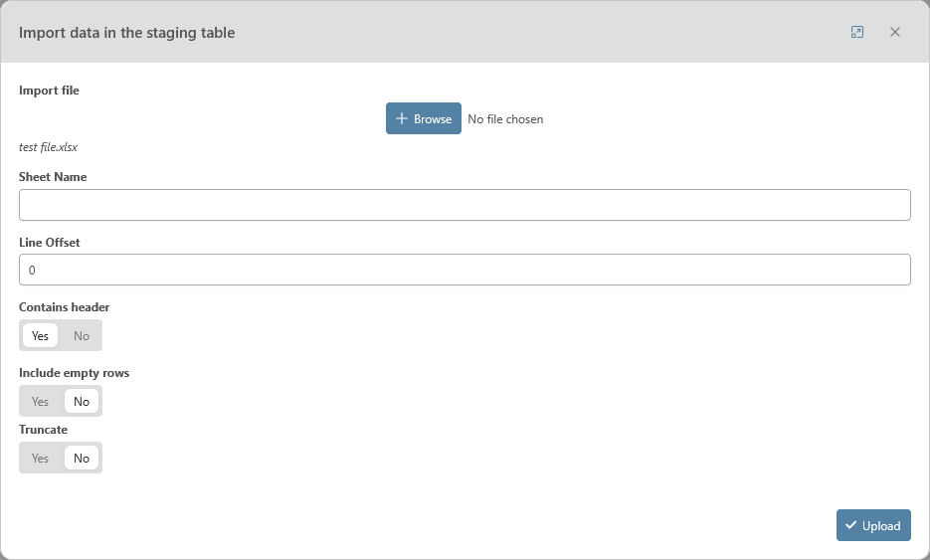930x560 pixels.
Task: Select No for Truncate
Action: [82, 459]
